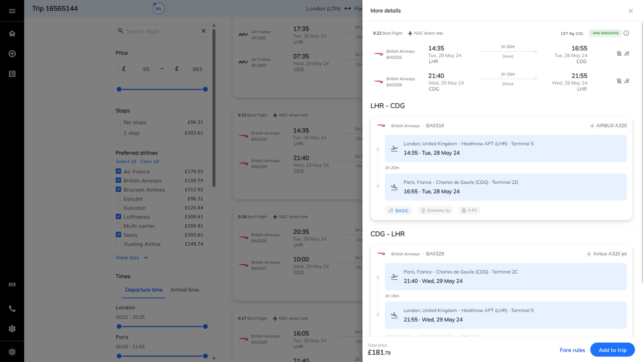Click Clear all airlines link
This screenshot has height=362, width=644.
pyautogui.click(x=150, y=162)
